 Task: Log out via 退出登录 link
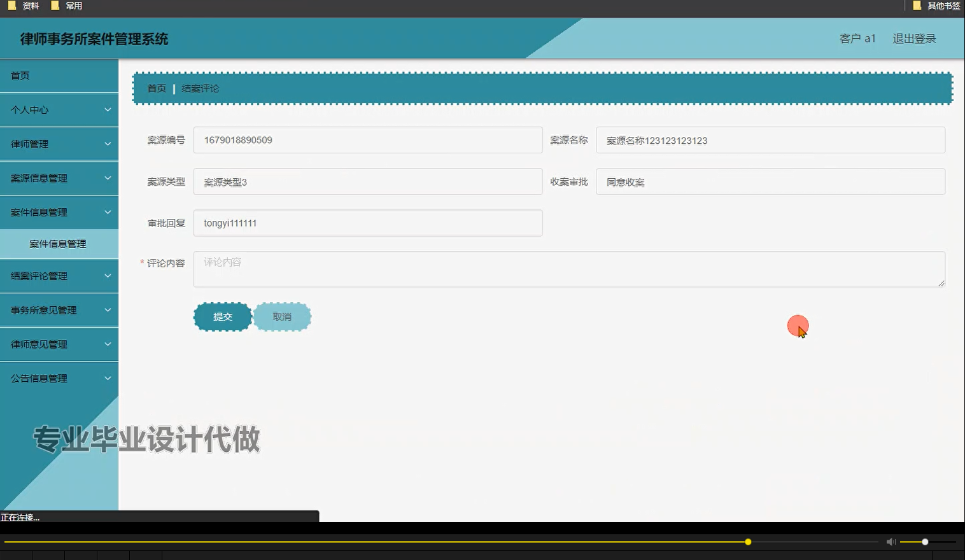coord(914,39)
